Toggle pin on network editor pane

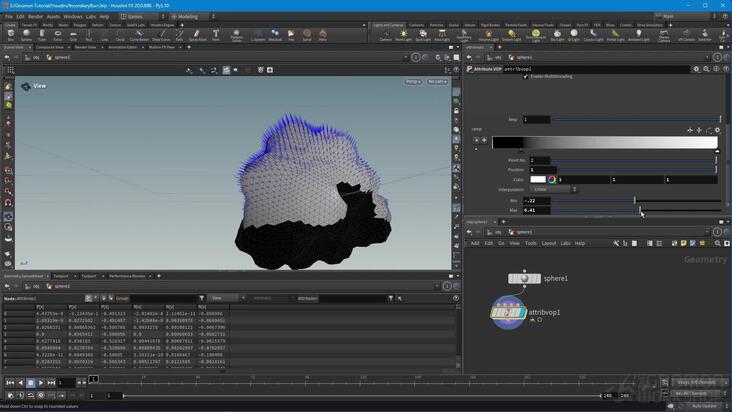[x=717, y=232]
